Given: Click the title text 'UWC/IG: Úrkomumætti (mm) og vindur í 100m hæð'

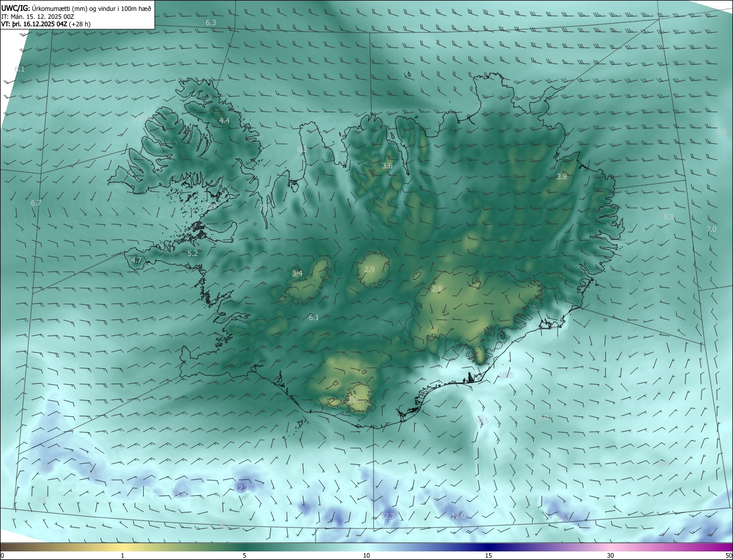Looking at the screenshot, I should (76, 8).
